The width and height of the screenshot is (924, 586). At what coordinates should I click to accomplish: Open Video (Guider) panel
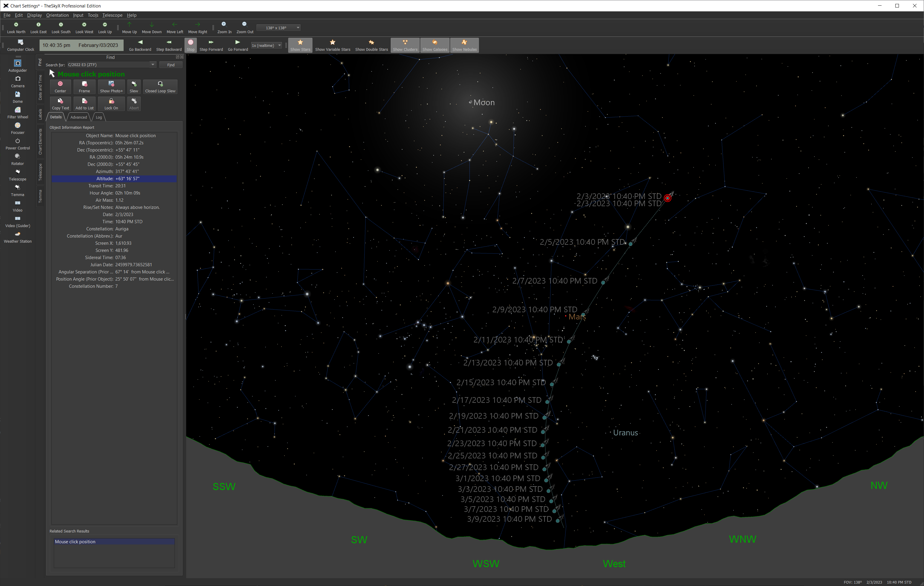pos(18,221)
